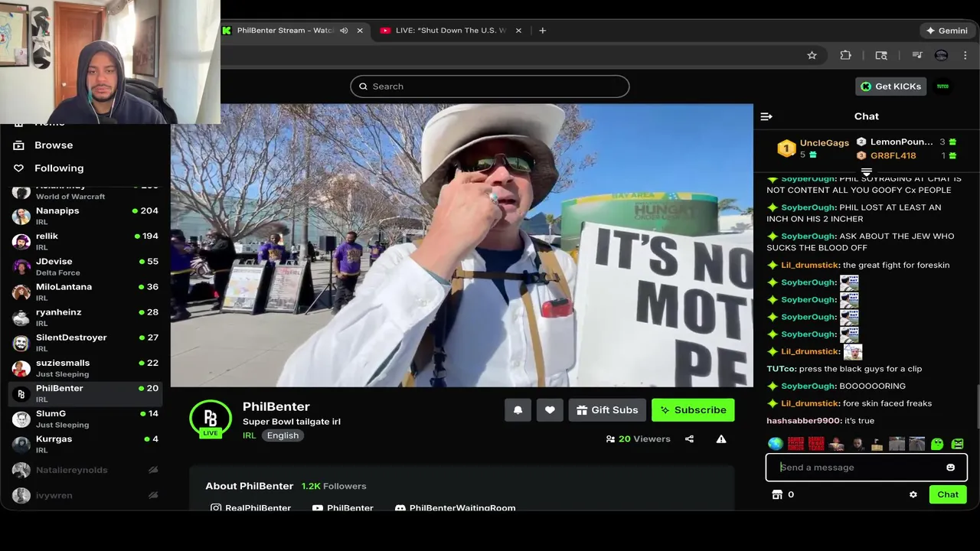Click the Gift Subs button
This screenshot has width=980, height=551.
pos(607,410)
